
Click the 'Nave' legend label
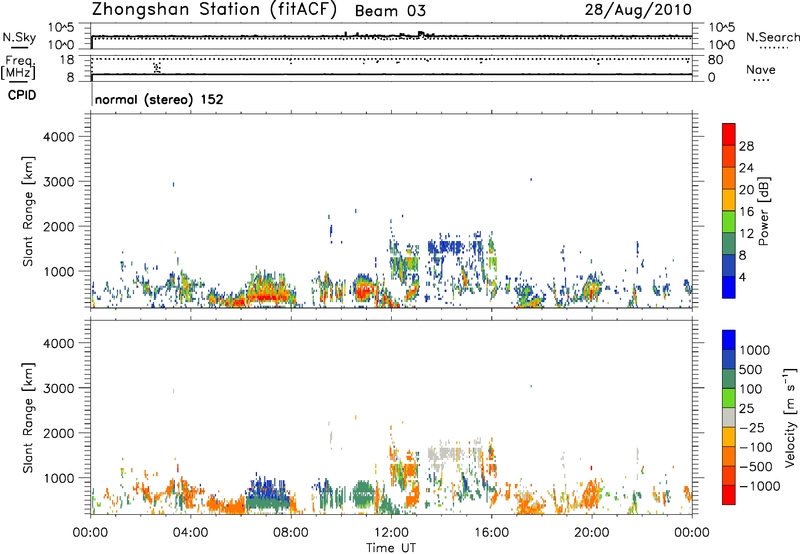pyautogui.click(x=761, y=70)
